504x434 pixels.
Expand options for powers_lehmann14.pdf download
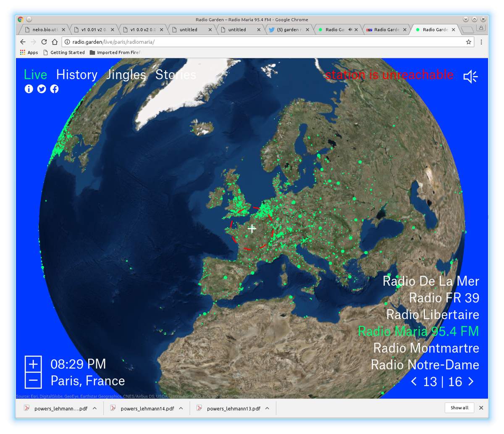181,408
